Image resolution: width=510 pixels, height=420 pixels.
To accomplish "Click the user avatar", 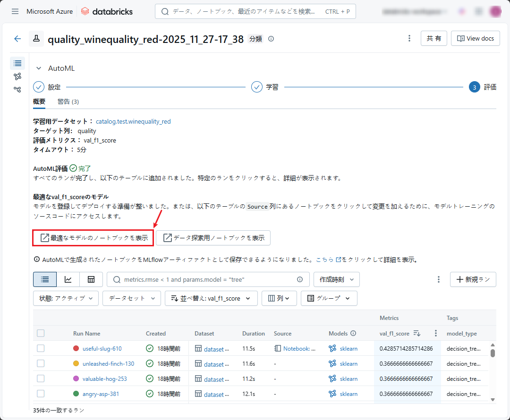I will coord(495,11).
